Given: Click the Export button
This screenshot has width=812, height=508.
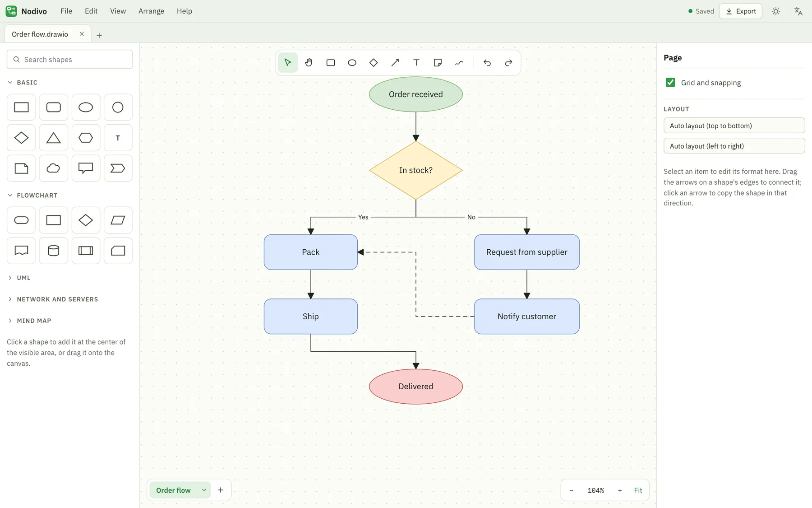Looking at the screenshot, I should pyautogui.click(x=741, y=11).
